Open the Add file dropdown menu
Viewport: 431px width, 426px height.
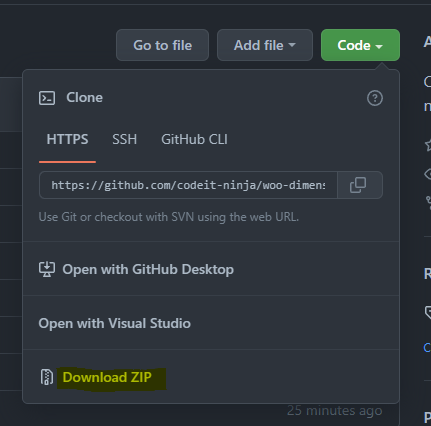265,45
